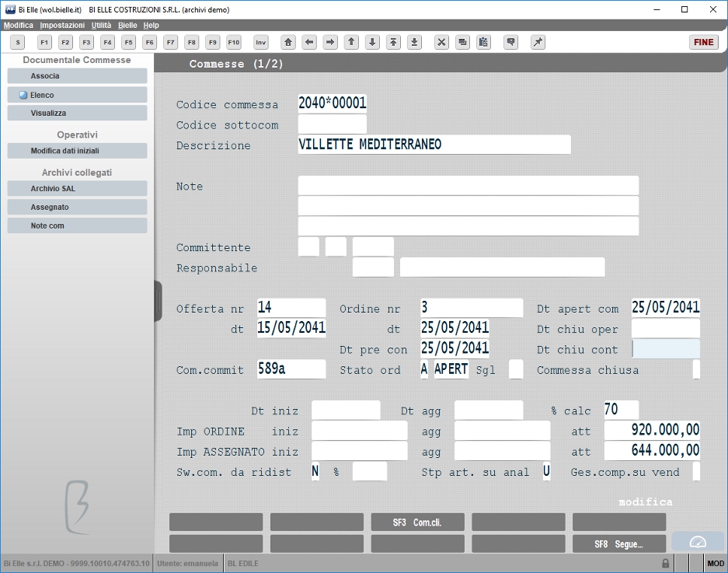
Task: Open the Utilità menu
Action: coord(101,25)
